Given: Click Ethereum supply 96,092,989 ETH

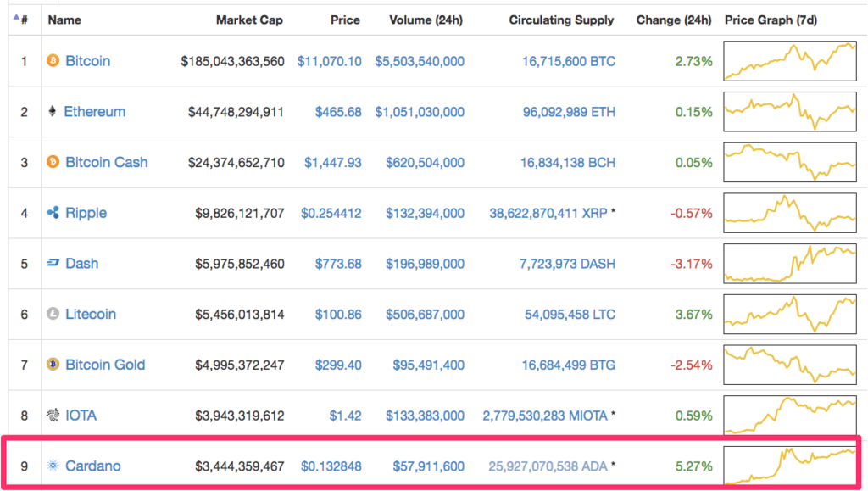Looking at the screenshot, I should (x=569, y=112).
